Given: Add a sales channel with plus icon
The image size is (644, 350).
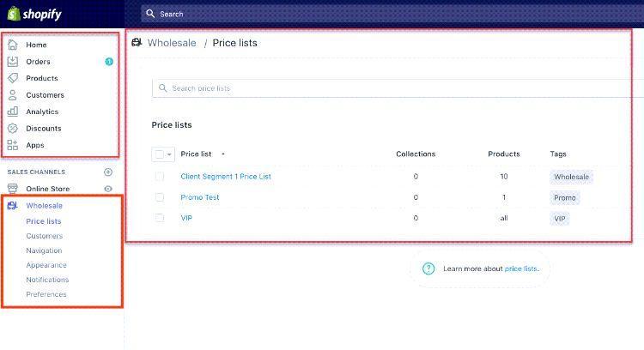Looking at the screenshot, I should [x=108, y=172].
